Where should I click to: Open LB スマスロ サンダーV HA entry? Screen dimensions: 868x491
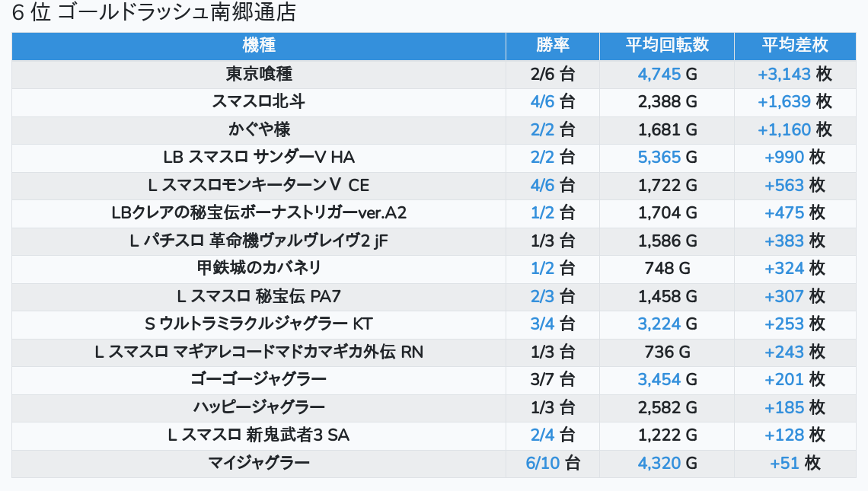[259, 158]
